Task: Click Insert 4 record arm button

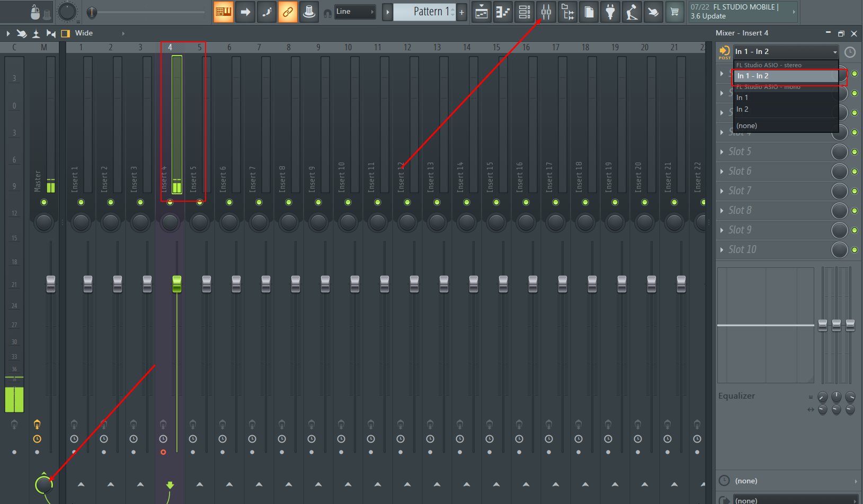Action: (x=163, y=452)
